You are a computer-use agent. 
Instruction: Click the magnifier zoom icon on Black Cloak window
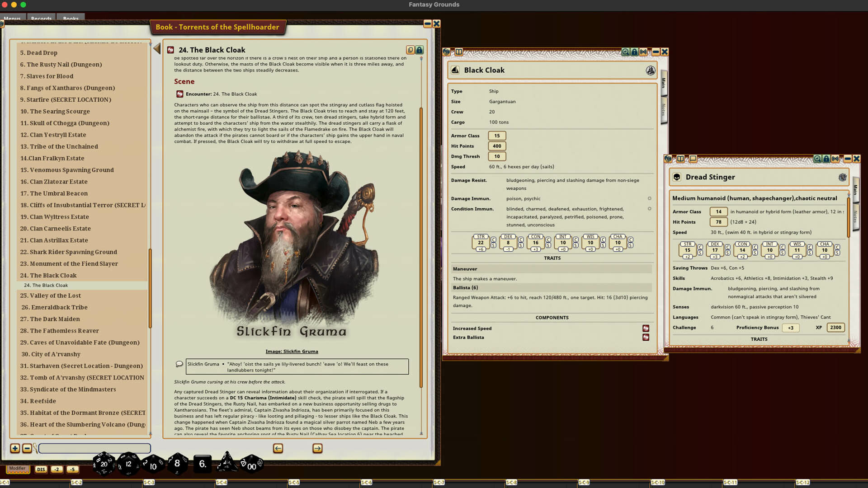pyautogui.click(x=625, y=52)
